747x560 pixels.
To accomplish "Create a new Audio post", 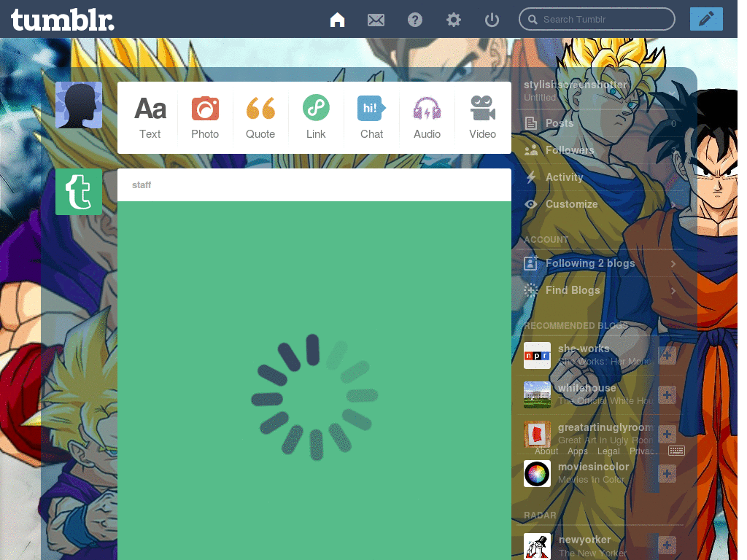I will (427, 117).
